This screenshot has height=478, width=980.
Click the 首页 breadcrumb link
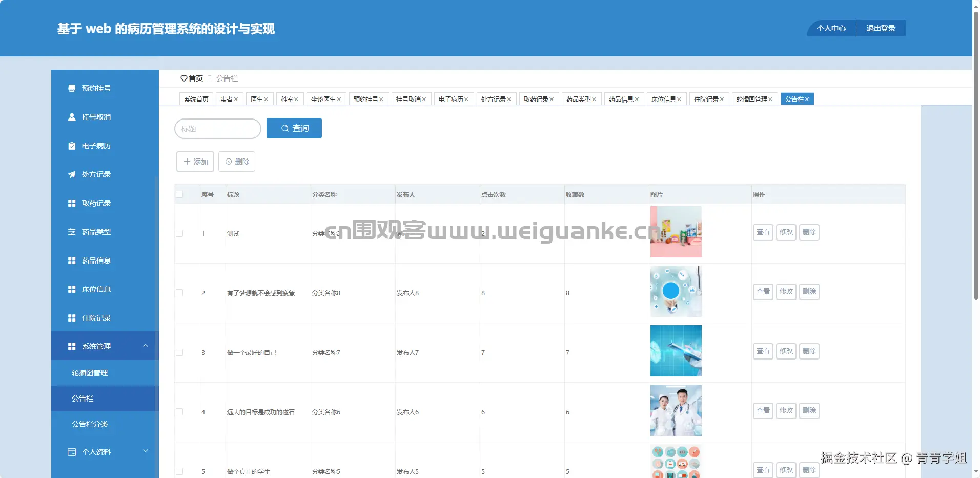point(196,78)
